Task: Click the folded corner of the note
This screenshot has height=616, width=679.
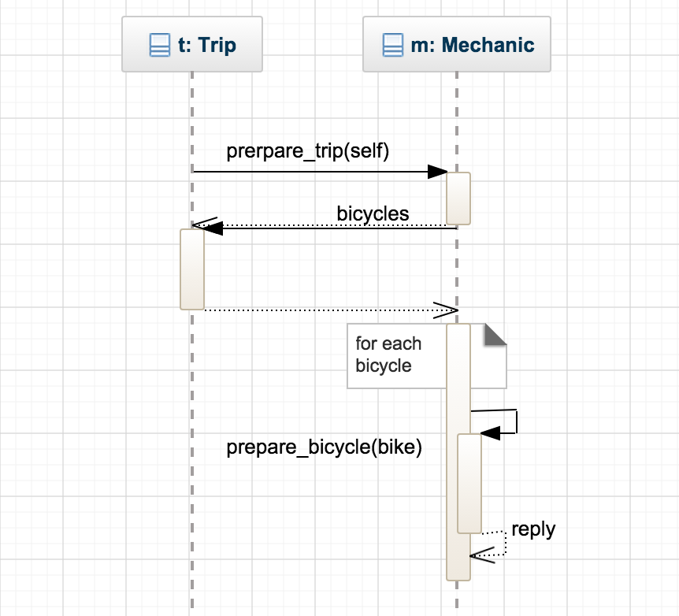Action: pos(495,335)
